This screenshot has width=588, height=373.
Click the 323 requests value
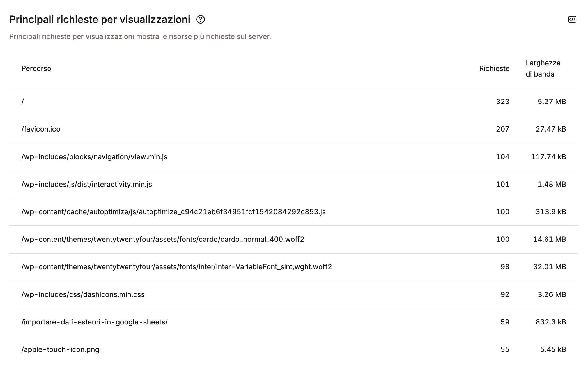click(502, 102)
